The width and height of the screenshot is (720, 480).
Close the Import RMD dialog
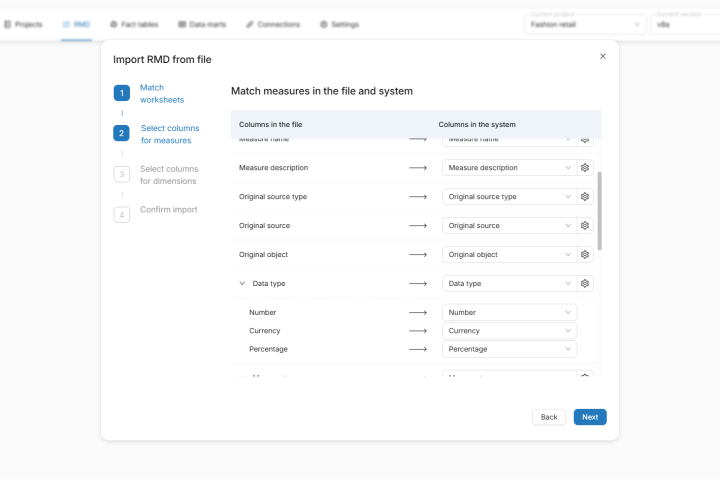(603, 57)
